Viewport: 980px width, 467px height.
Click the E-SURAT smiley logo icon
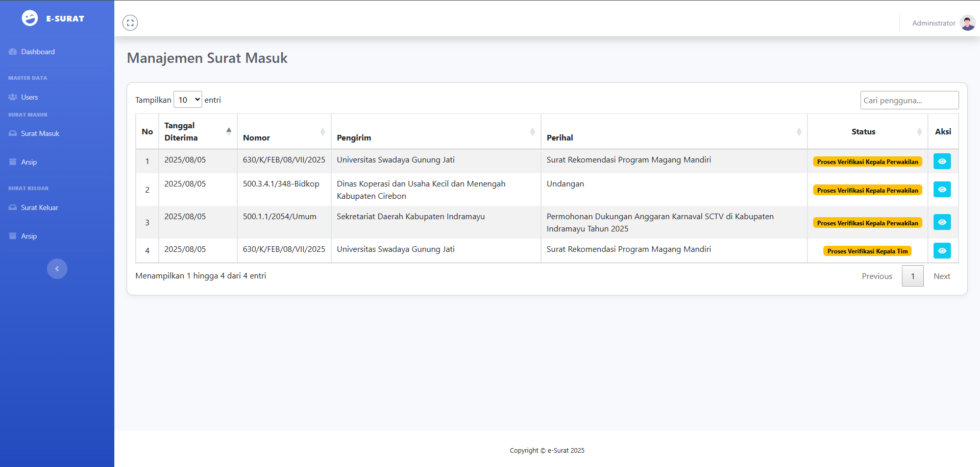[x=30, y=18]
